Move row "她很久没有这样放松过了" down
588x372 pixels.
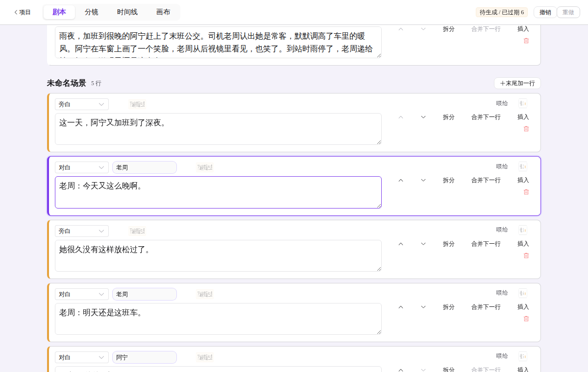[423, 244]
